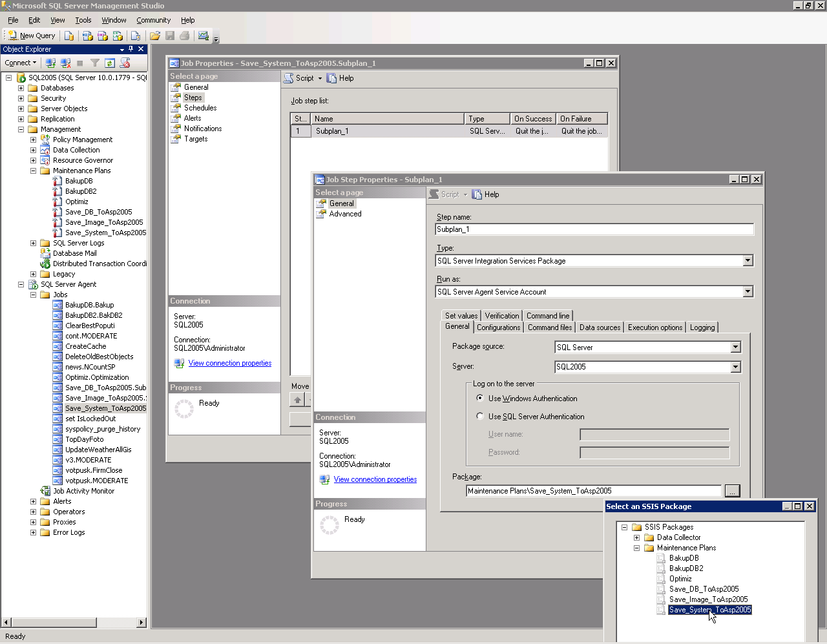Click the Refresh icon in Object Explorer
Screen dimensions: 827x644
point(110,63)
